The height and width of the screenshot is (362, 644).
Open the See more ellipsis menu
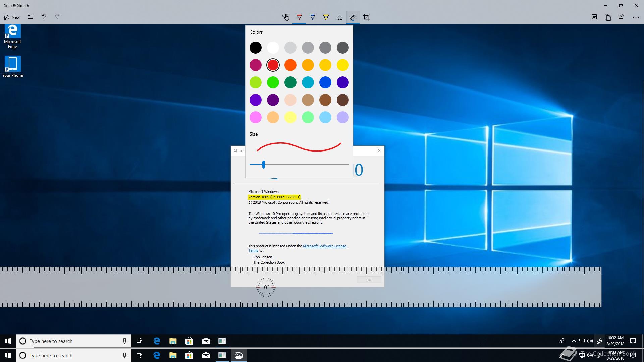(x=636, y=17)
